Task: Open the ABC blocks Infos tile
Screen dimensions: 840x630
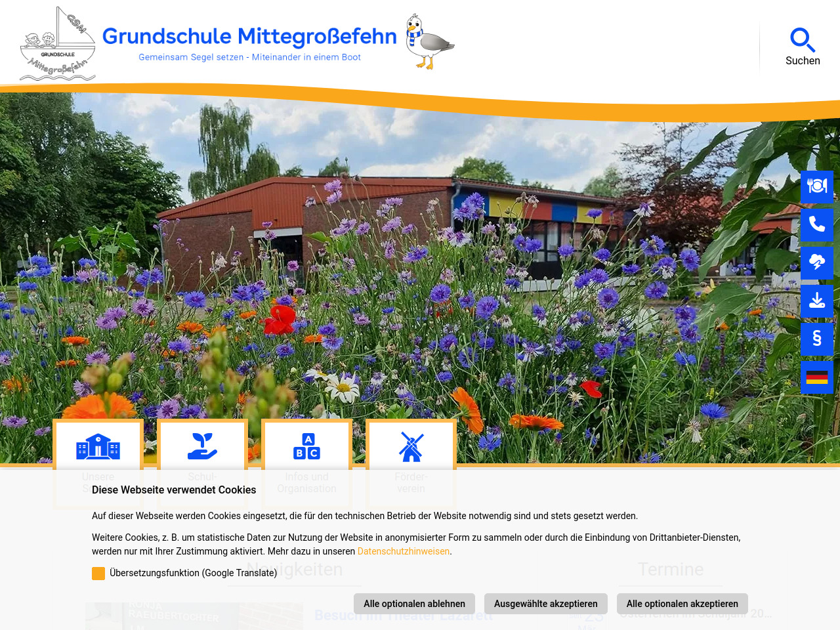Action: 306,446
